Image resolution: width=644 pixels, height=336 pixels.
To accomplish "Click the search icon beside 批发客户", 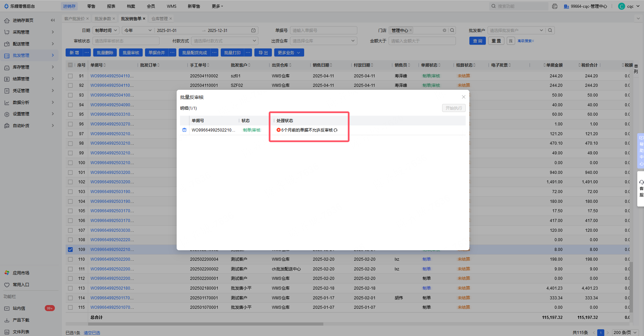I will (550, 30).
